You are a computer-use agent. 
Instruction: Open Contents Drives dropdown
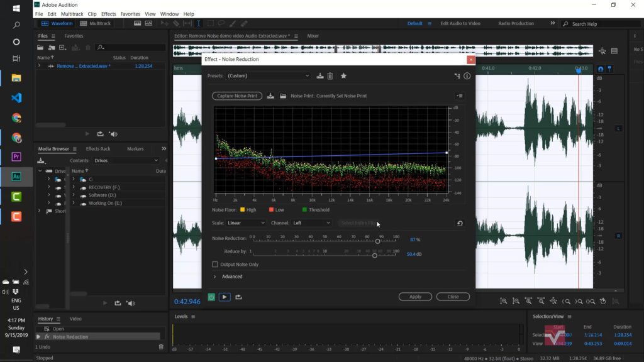[x=125, y=160]
